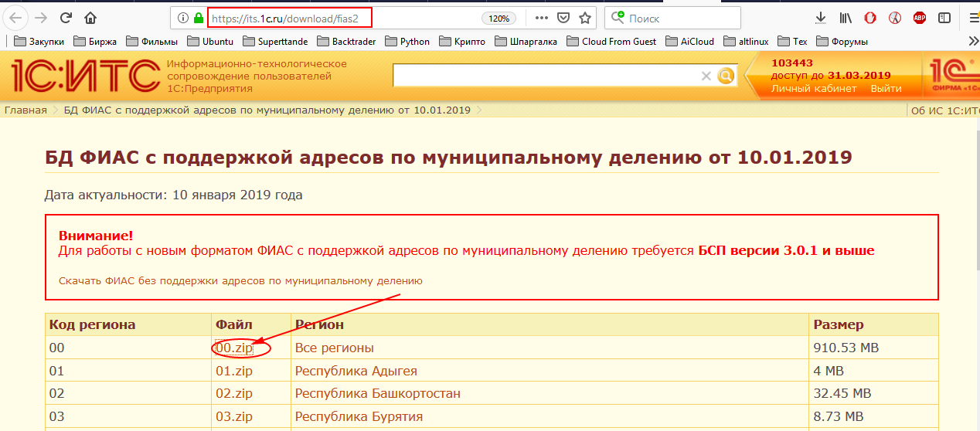
Task: Download the 00.zip file
Action: tap(234, 348)
